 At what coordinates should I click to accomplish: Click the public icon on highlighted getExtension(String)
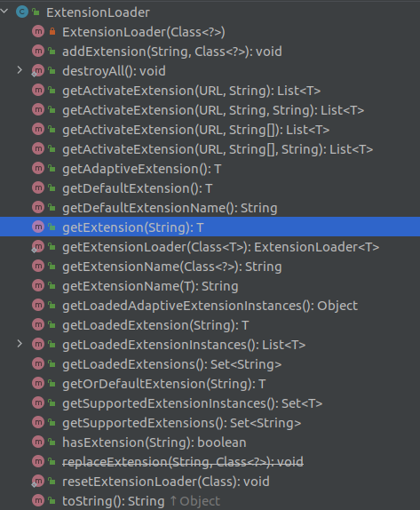52,227
